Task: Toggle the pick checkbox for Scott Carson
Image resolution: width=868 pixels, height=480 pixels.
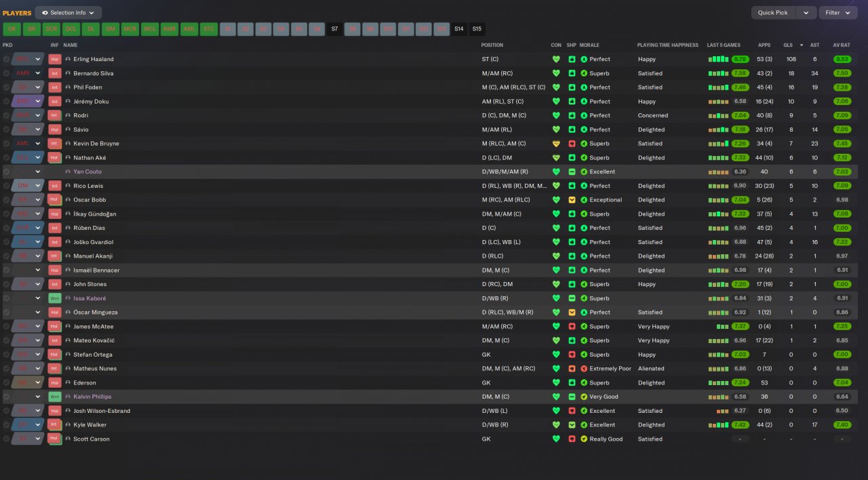Action: [x=6, y=439]
